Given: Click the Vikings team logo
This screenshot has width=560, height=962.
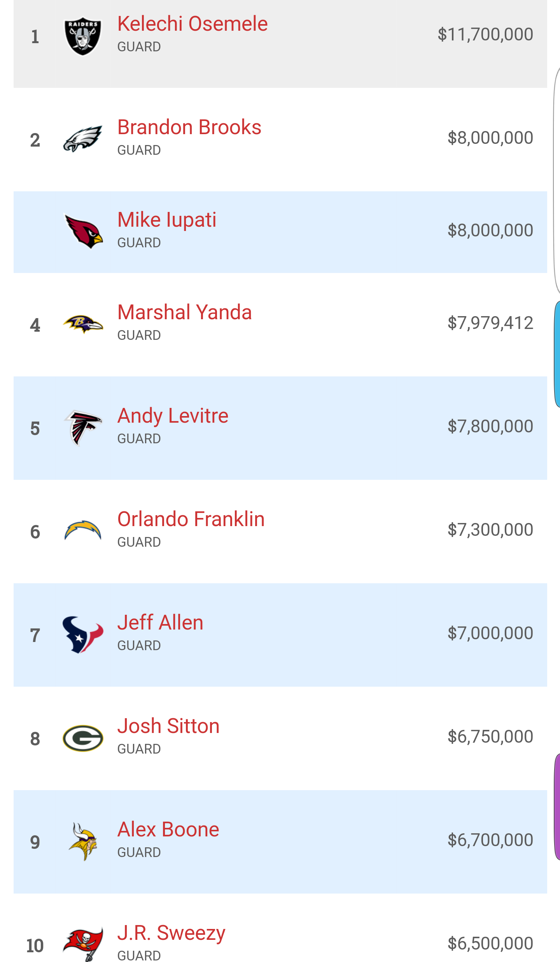Looking at the screenshot, I should tap(83, 841).
